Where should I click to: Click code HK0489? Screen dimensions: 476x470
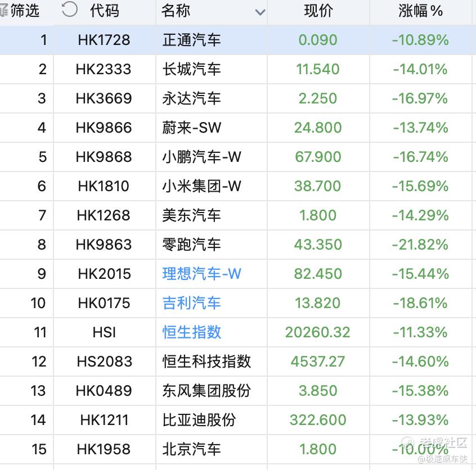tap(104, 391)
